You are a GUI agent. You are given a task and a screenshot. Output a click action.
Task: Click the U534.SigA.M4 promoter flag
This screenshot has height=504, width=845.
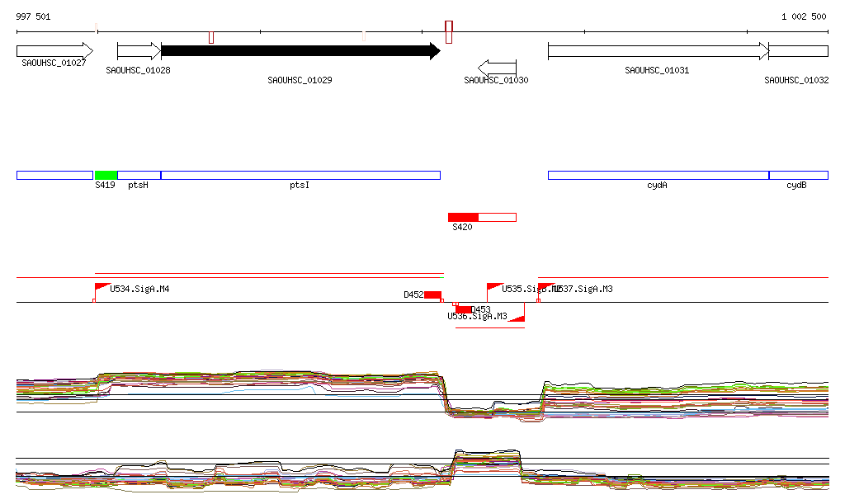click(102, 287)
